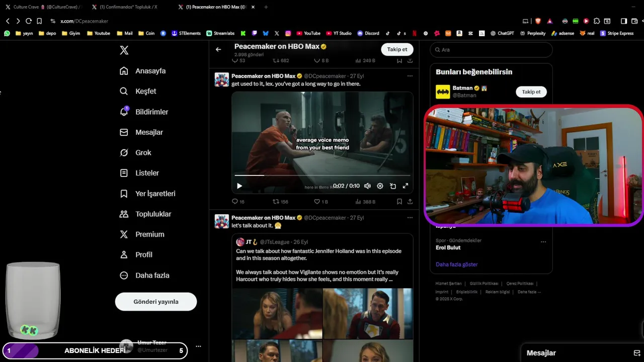Open the Brave Shields icon
The width and height of the screenshot is (644, 362).
click(x=538, y=21)
